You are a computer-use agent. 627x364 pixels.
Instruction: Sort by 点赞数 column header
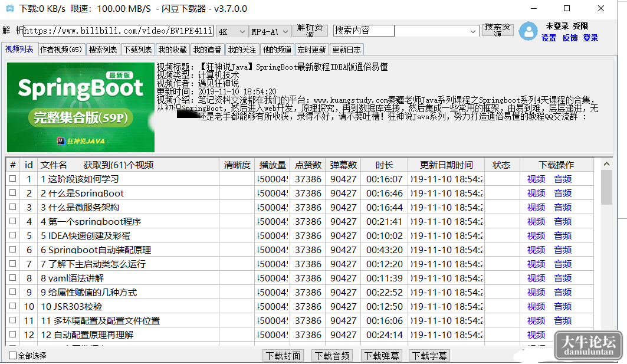coord(308,165)
